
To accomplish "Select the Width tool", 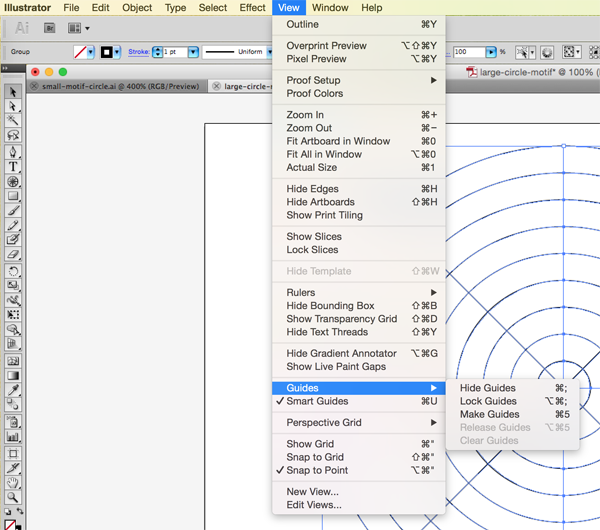I will [13, 300].
